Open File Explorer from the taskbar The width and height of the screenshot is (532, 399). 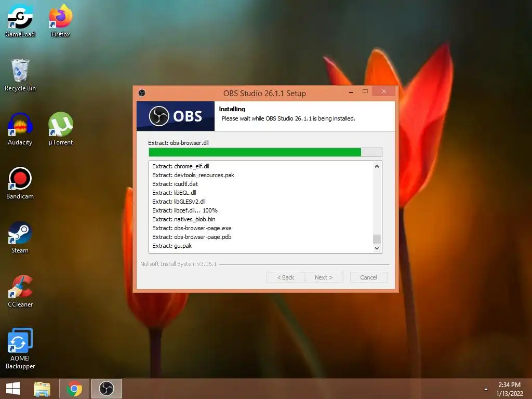42,389
